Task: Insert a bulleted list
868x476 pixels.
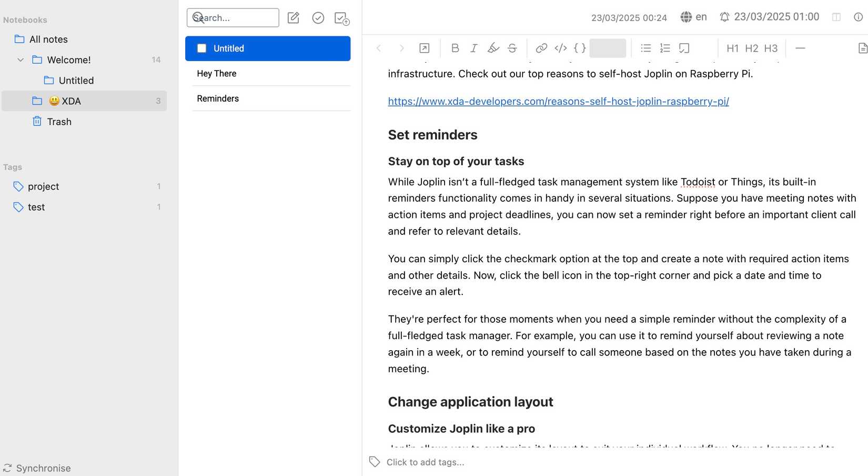Action: click(x=645, y=48)
